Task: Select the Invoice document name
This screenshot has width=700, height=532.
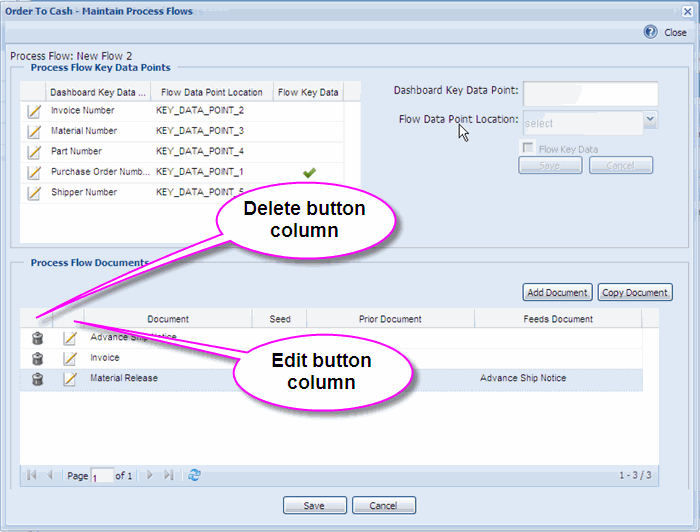Action: pyautogui.click(x=105, y=358)
